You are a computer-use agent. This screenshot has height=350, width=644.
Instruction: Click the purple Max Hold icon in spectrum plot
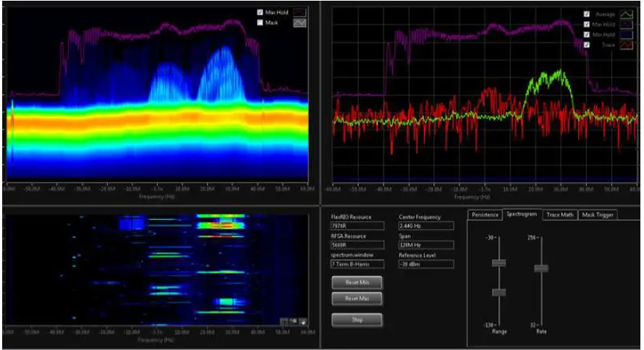627,25
